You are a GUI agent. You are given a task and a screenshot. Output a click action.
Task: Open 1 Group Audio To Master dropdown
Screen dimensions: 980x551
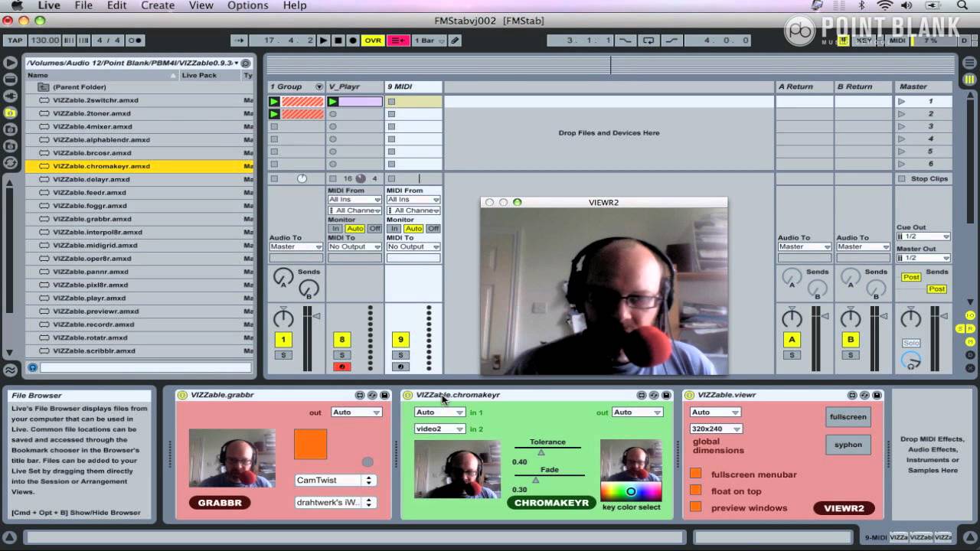(296, 247)
